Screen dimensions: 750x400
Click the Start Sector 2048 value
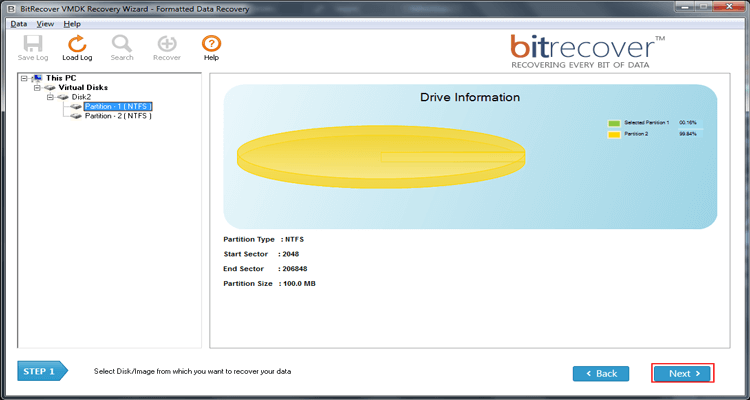pyautogui.click(x=291, y=254)
